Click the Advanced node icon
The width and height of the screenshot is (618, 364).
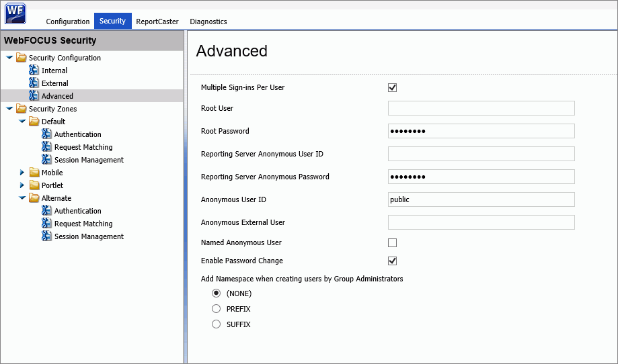[34, 95]
